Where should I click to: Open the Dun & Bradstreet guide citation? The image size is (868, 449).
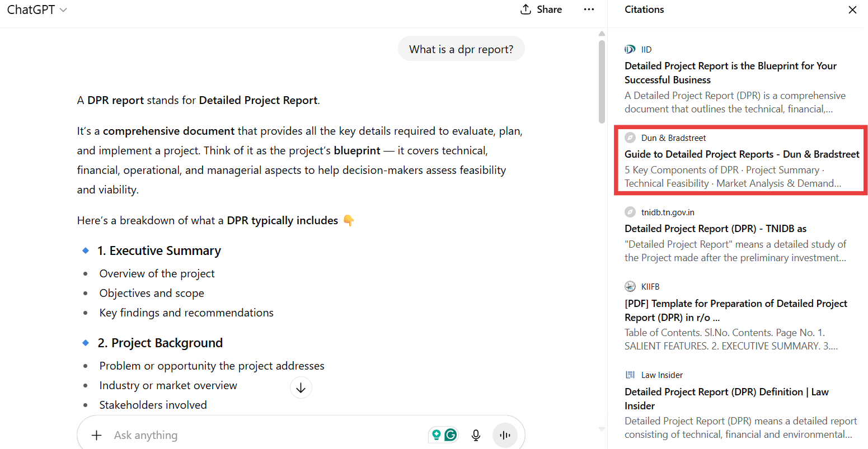point(742,154)
